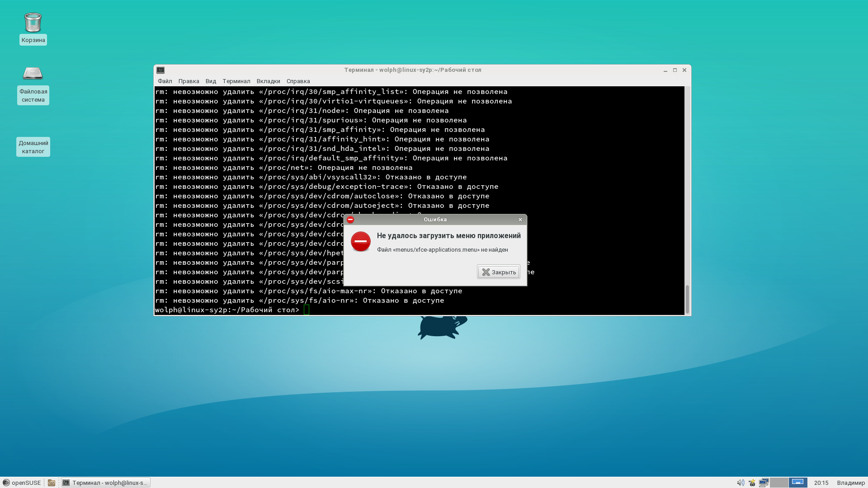Open the network connection tray icon

[x=764, y=483]
